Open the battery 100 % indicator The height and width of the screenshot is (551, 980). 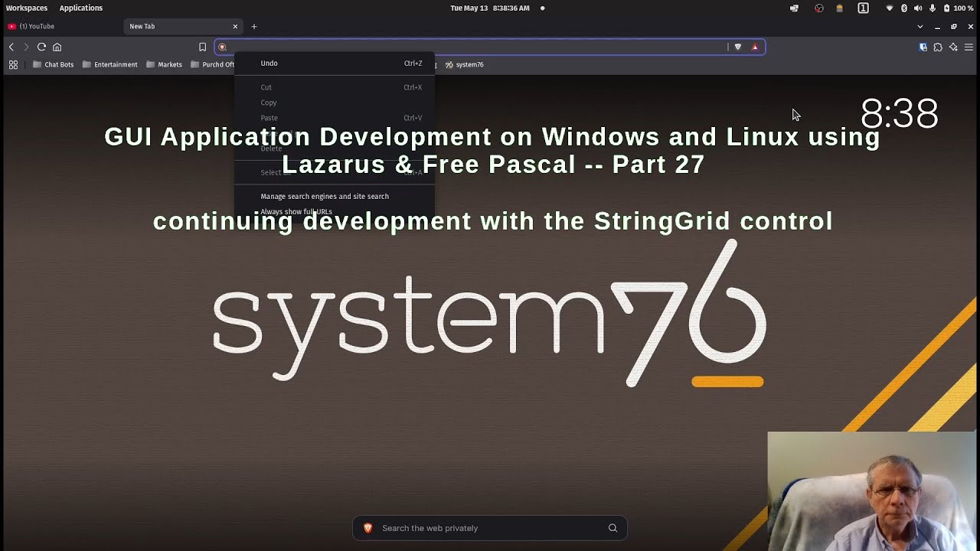(x=959, y=8)
